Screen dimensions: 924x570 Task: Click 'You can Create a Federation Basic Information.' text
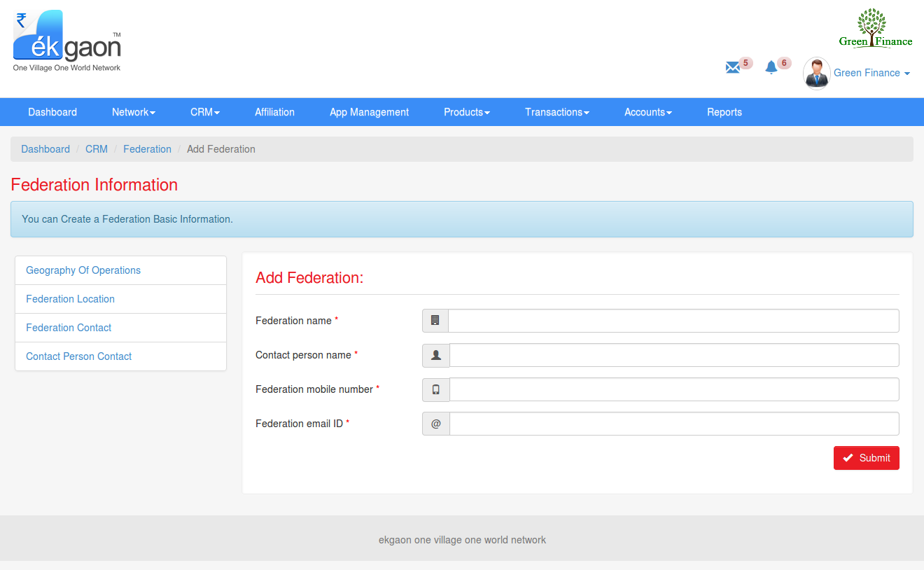tap(127, 219)
